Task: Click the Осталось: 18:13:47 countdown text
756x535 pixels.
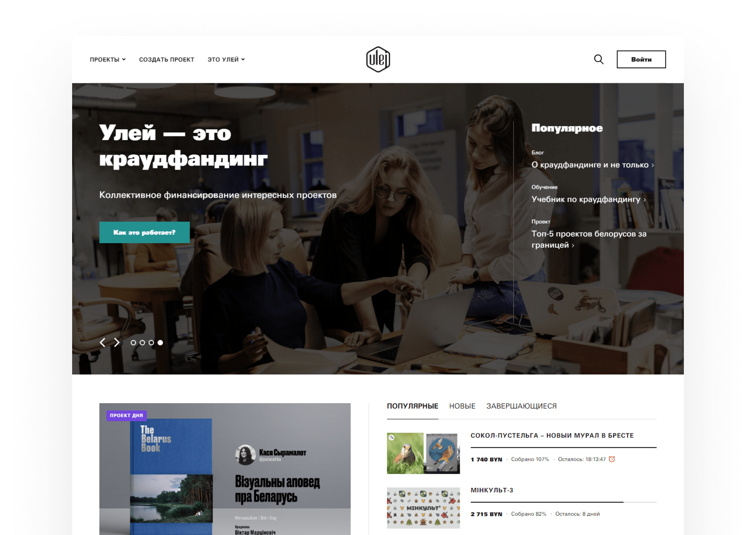Action: pos(582,459)
